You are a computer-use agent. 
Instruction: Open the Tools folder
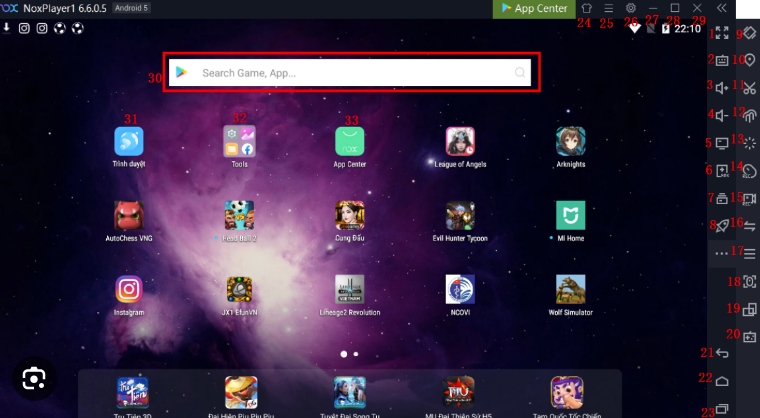coord(239,141)
